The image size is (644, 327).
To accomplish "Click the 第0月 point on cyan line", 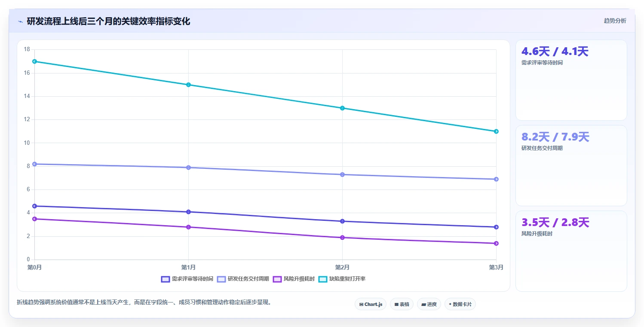I will pos(34,61).
